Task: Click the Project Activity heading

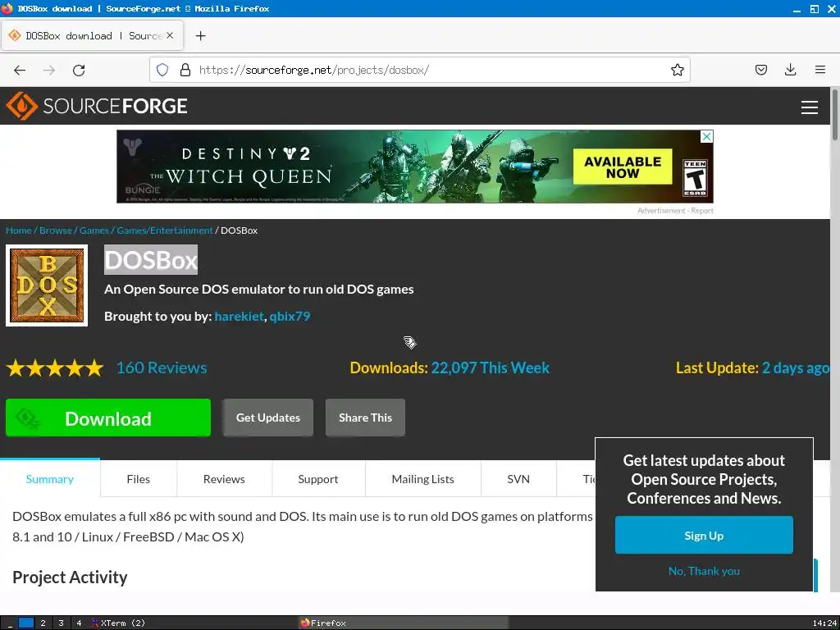Action: 70,577
